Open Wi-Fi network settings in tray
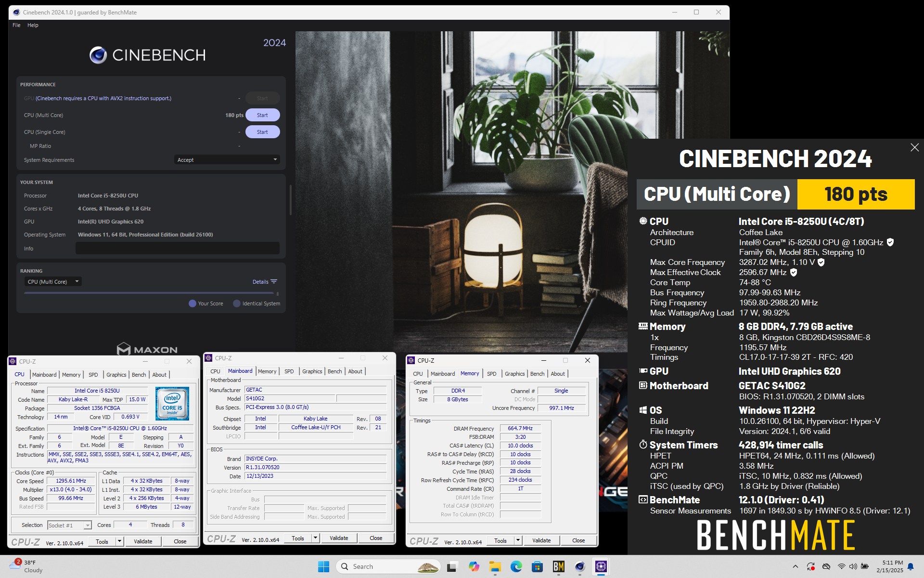Screen dimensions: 924x578 coord(841,566)
